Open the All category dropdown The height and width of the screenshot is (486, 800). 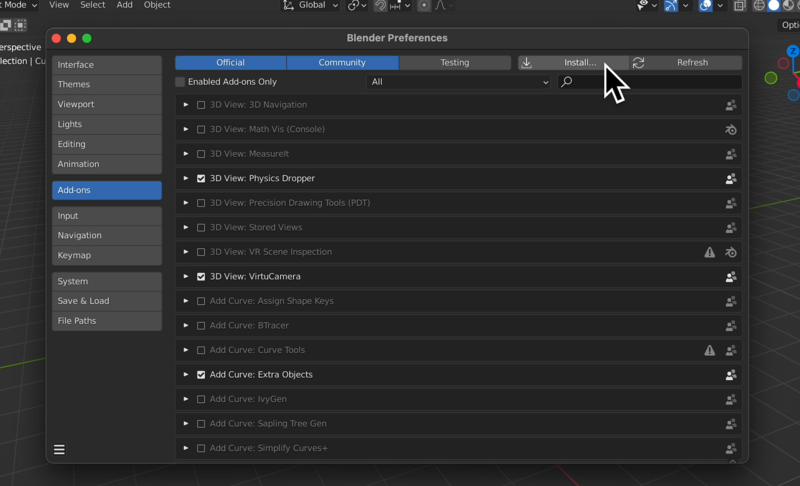(458, 82)
